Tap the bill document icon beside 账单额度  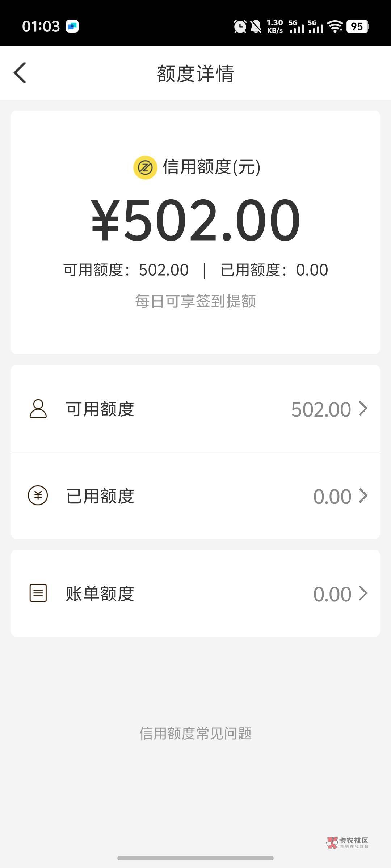38,593
